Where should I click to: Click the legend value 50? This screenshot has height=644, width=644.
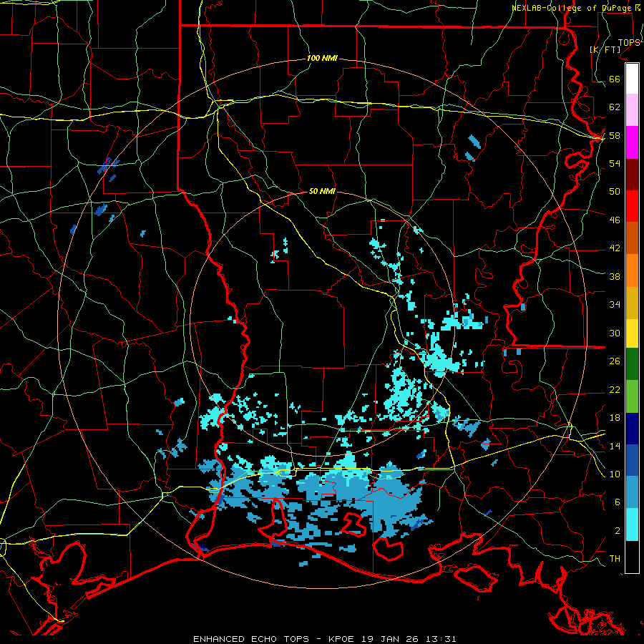(x=615, y=191)
